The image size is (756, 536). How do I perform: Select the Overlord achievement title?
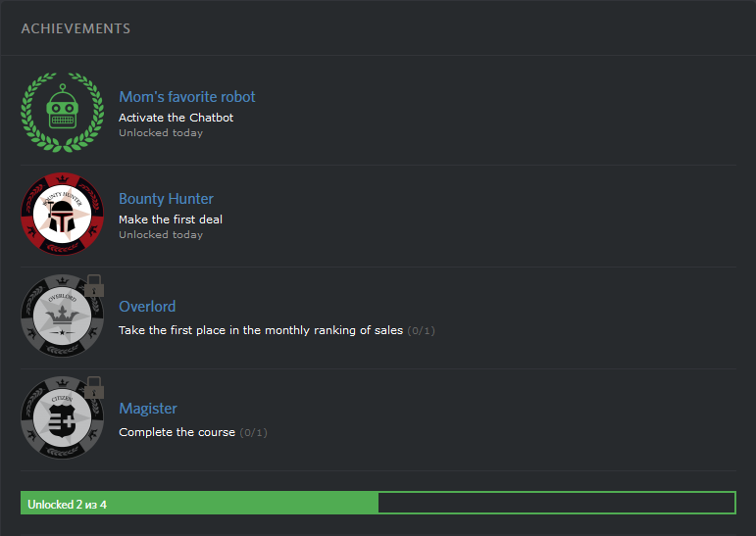coord(147,307)
